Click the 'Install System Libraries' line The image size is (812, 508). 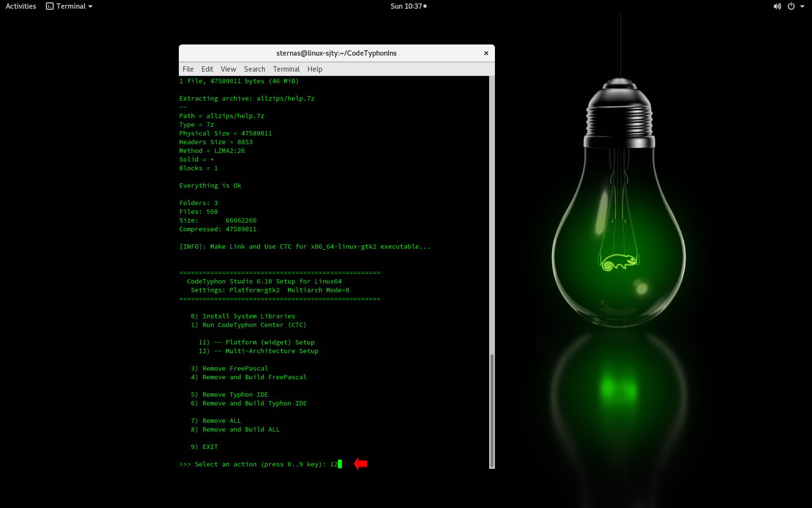click(x=243, y=316)
